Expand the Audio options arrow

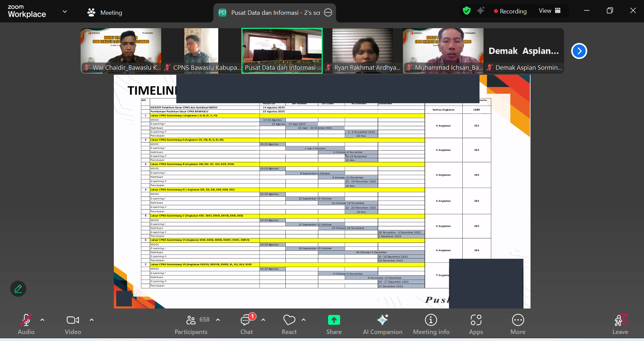42,320
